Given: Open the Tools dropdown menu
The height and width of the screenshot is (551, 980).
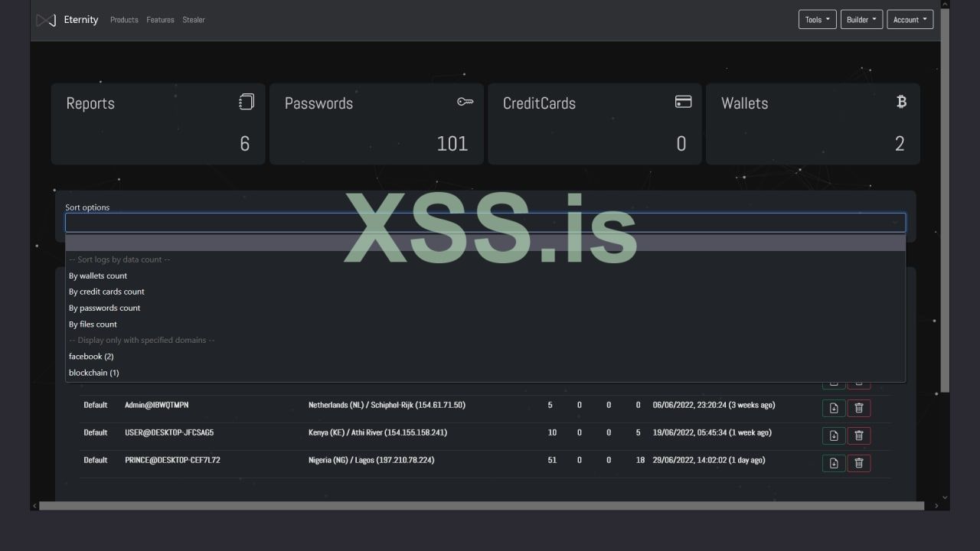Looking at the screenshot, I should (x=817, y=20).
